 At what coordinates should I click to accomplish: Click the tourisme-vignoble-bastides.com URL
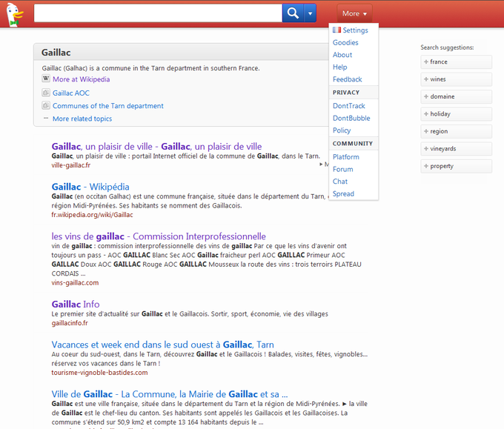pos(99,373)
